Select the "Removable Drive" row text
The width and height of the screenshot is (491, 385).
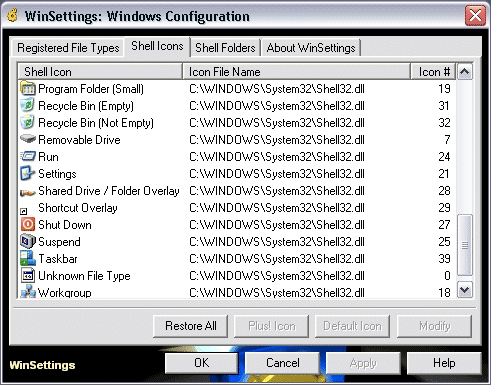(x=79, y=140)
